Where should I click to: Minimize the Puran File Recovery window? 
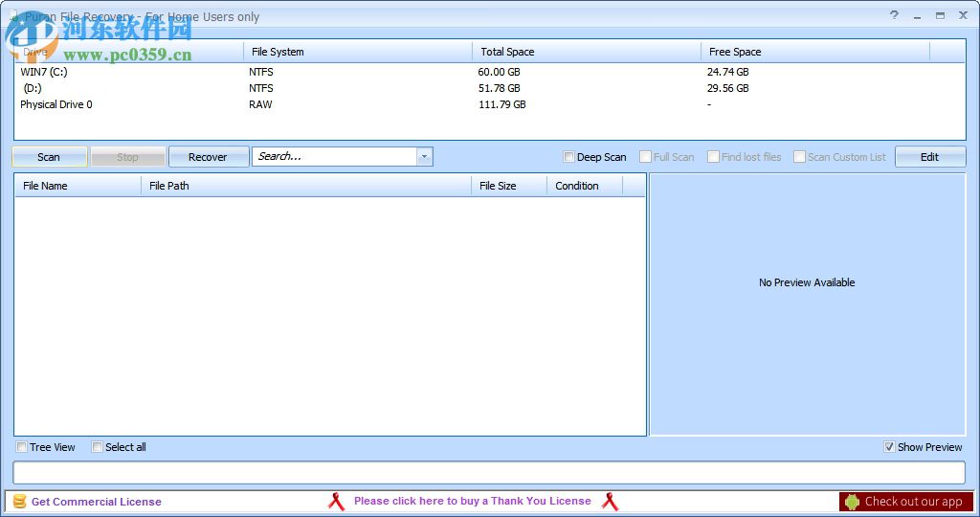coord(918,16)
